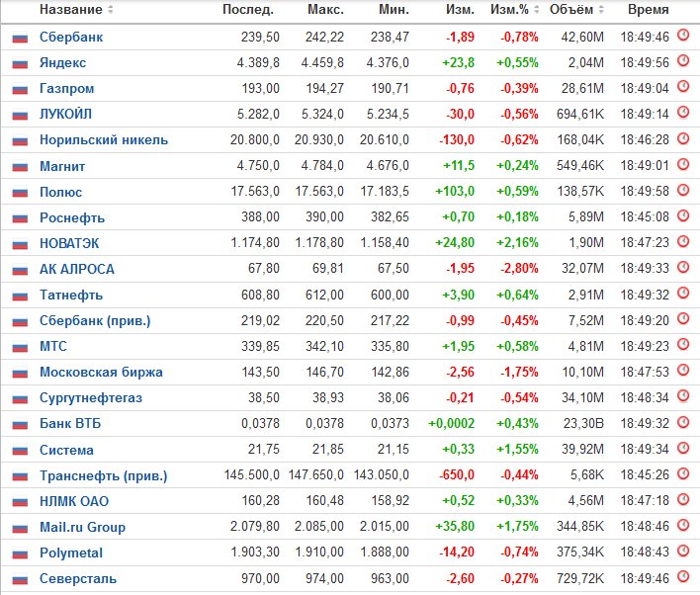Click АК АЛРОСА percent change -2,80%
Image resolution: width=700 pixels, height=595 pixels.
point(519,269)
